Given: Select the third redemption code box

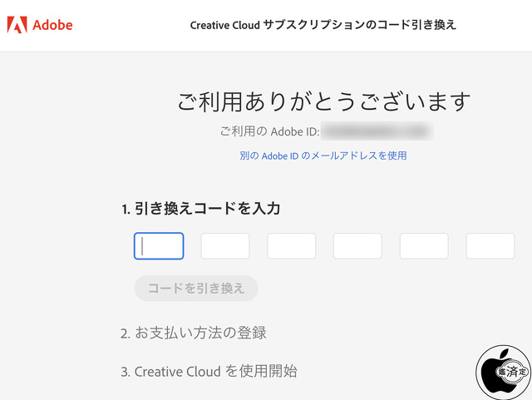Looking at the screenshot, I should point(291,246).
